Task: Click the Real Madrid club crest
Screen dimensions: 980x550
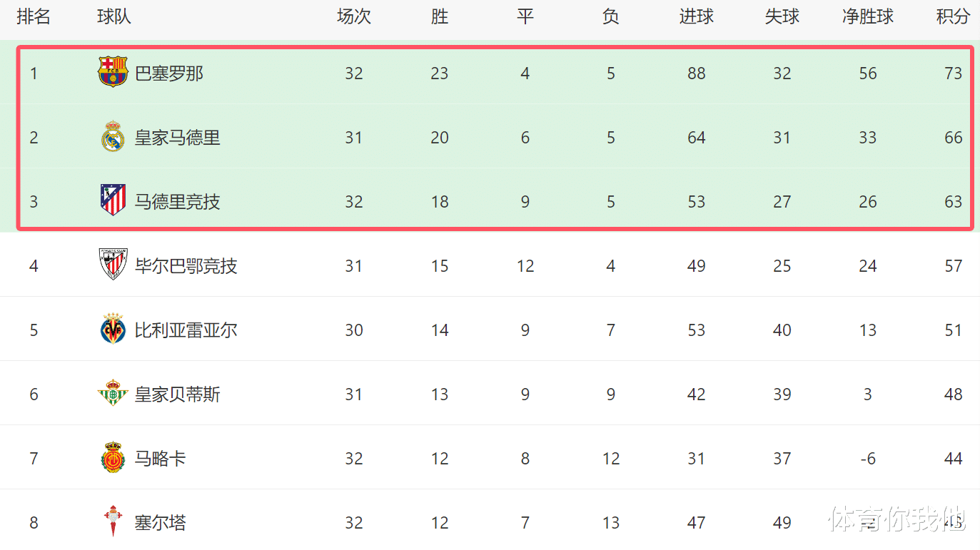Action: (113, 137)
